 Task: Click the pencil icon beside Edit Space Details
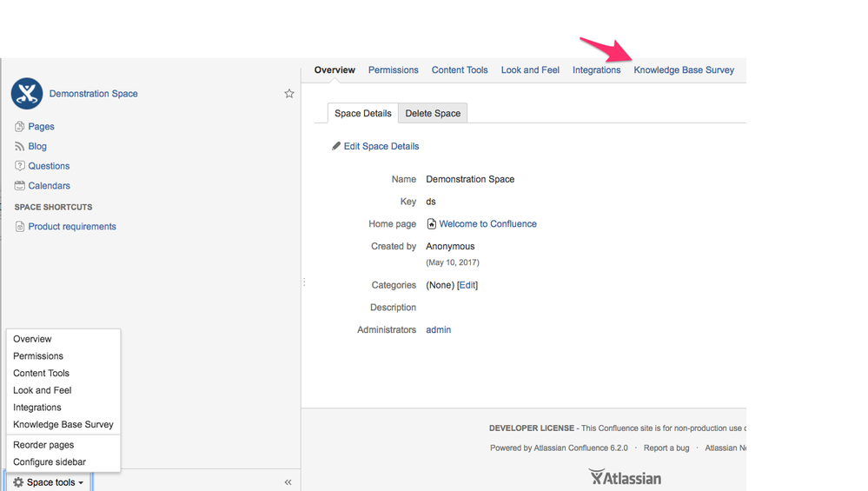[x=336, y=146]
